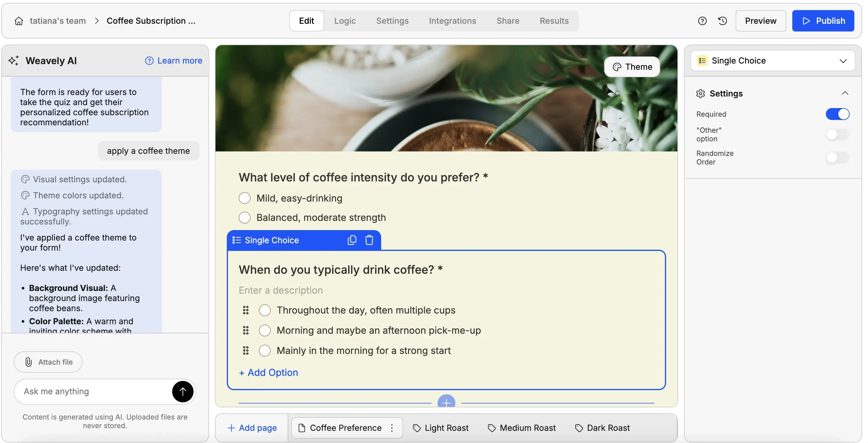The width and height of the screenshot is (868, 443).
Task: Open the Medium Roast ending page
Action: 522,428
